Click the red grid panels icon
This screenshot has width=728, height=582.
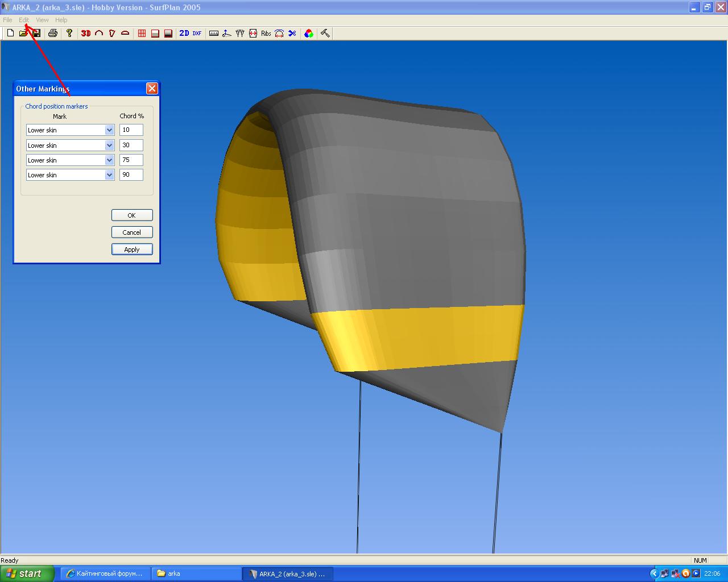(142, 34)
